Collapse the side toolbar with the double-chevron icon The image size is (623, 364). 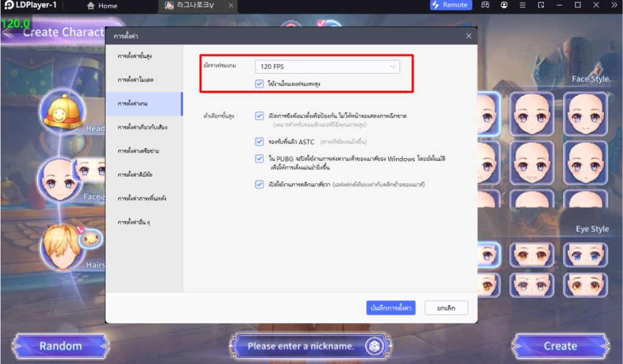click(614, 5)
